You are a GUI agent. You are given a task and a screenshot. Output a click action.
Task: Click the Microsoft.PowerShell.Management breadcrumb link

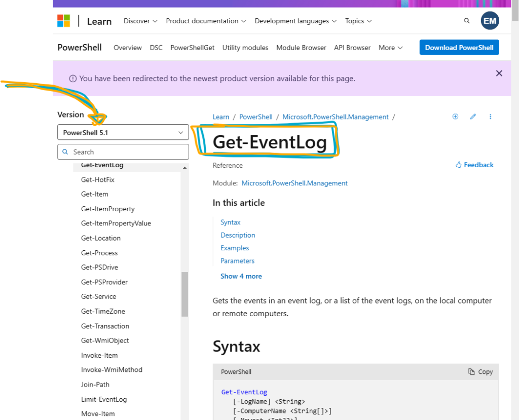tap(336, 117)
